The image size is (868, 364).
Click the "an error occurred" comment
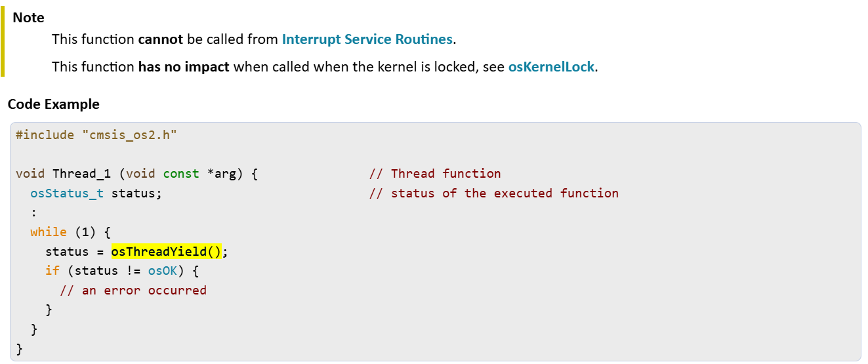(133, 290)
